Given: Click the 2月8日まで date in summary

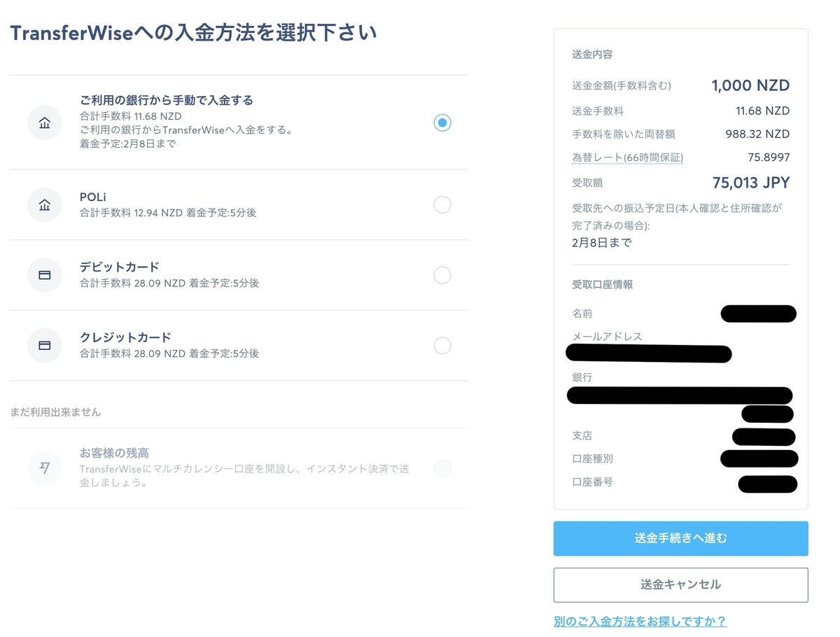Looking at the screenshot, I should tap(601, 243).
